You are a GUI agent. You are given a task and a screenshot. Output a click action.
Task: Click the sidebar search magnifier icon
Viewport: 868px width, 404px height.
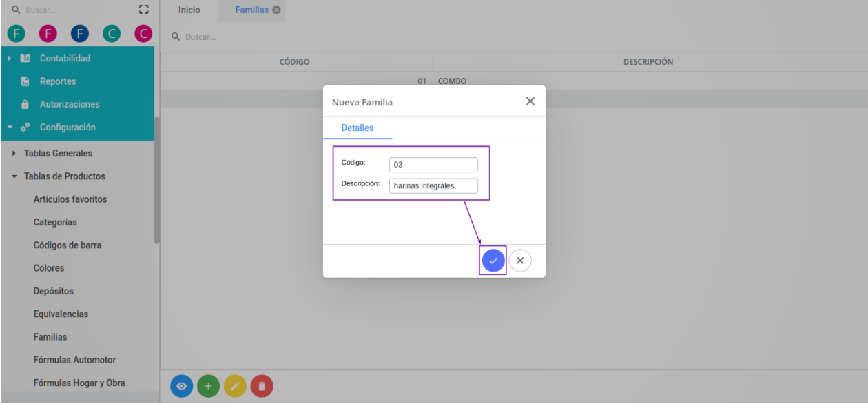click(17, 10)
